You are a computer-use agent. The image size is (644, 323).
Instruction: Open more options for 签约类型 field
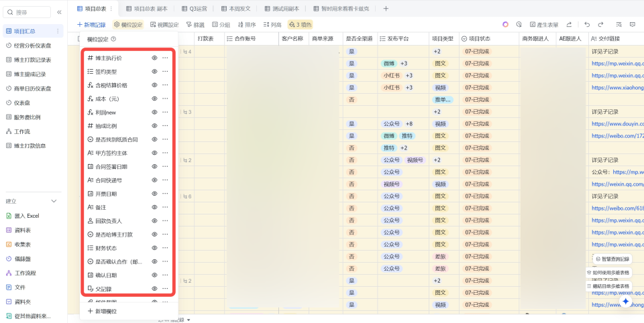(165, 72)
